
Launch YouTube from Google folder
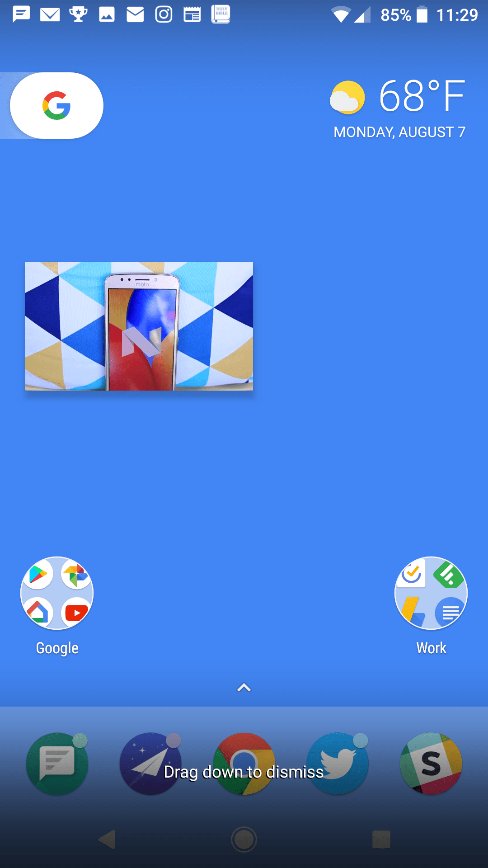tap(76, 612)
